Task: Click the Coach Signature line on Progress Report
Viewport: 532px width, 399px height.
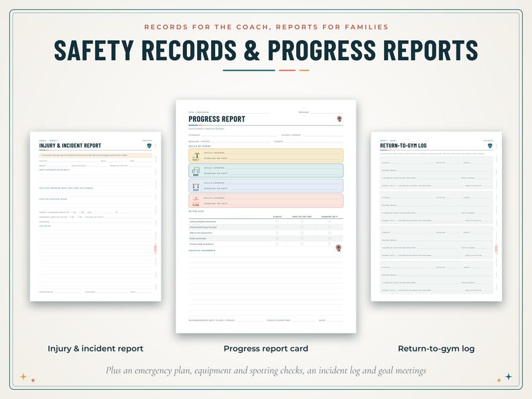Action: 304,321
